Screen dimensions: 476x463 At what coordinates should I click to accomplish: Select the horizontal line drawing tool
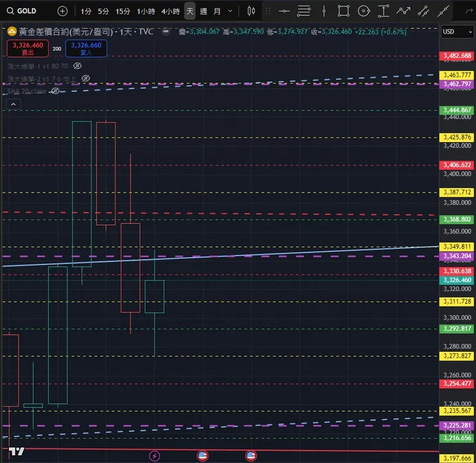point(284,11)
